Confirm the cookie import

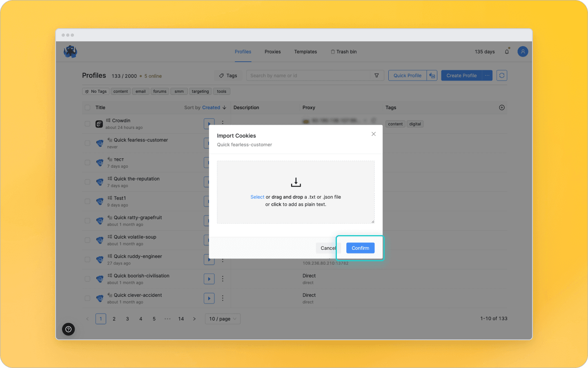click(360, 248)
